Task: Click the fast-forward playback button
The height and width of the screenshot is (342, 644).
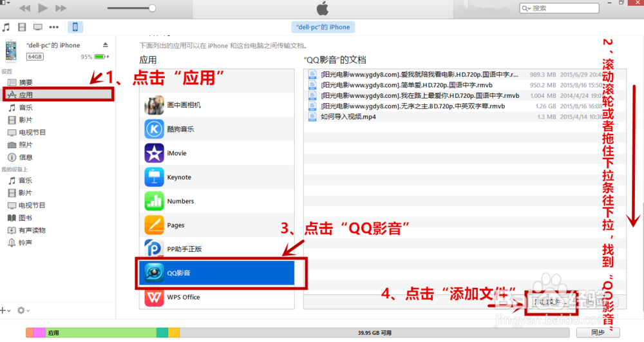Action: point(61,8)
